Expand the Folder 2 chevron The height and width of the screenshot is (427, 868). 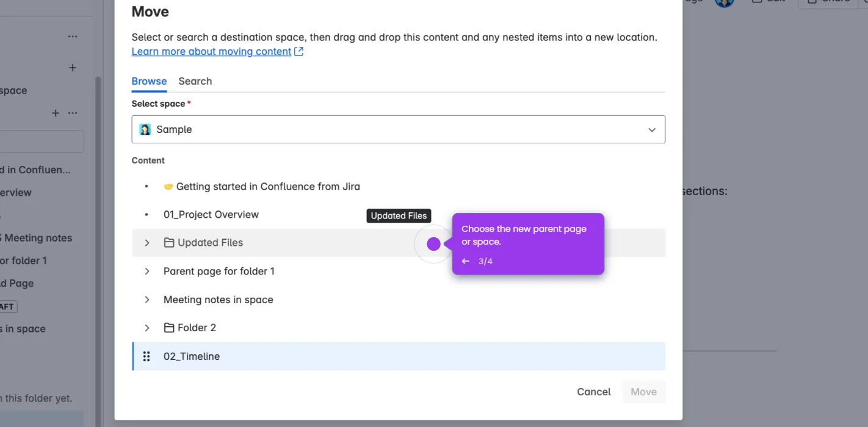(x=146, y=328)
